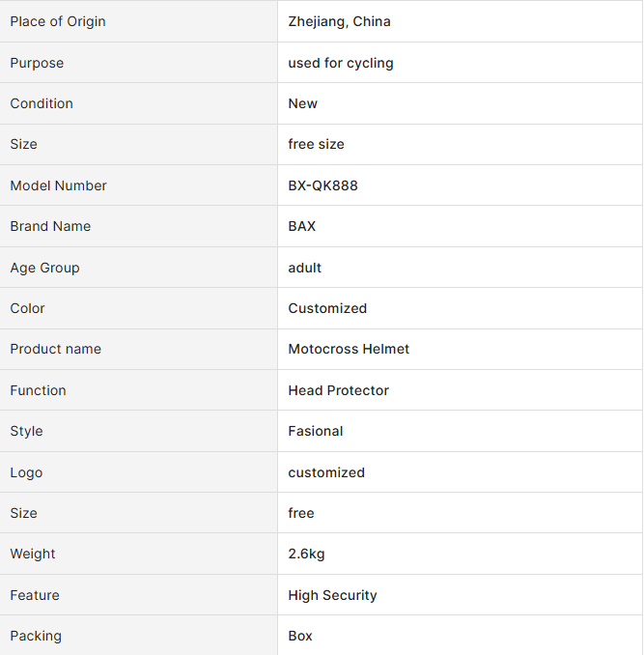Click the Place of Origin label

[58, 21]
